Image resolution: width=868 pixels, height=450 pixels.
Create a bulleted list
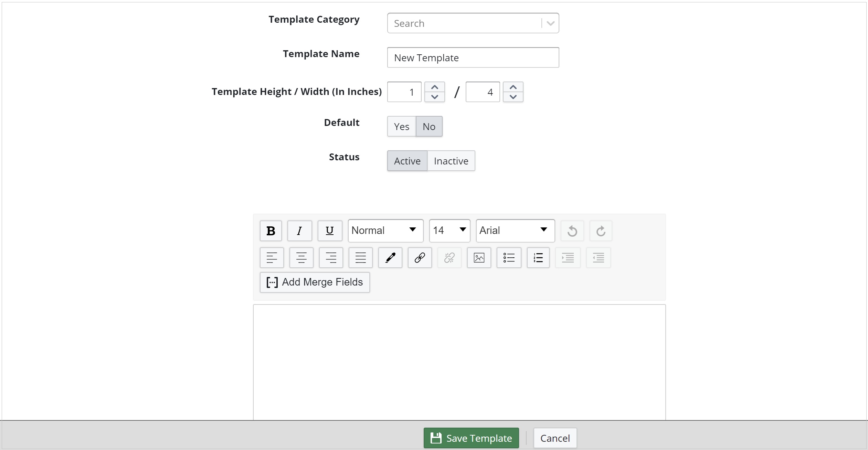coord(509,258)
